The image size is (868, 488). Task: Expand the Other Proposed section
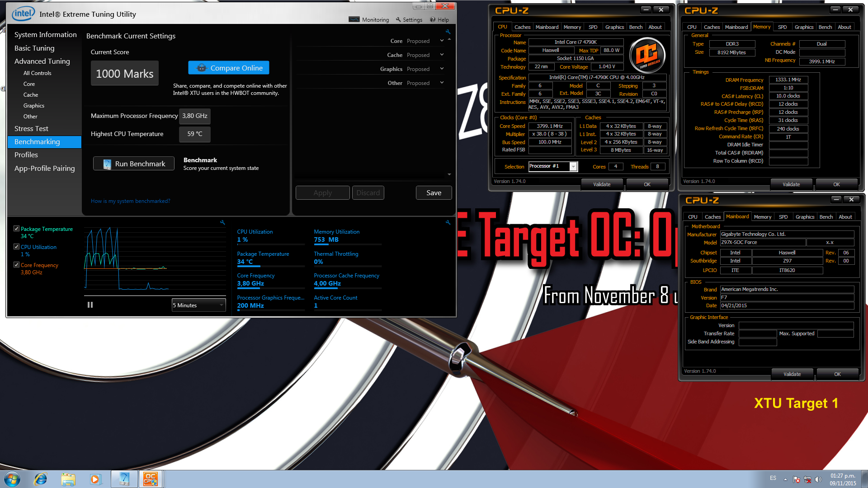coord(442,83)
